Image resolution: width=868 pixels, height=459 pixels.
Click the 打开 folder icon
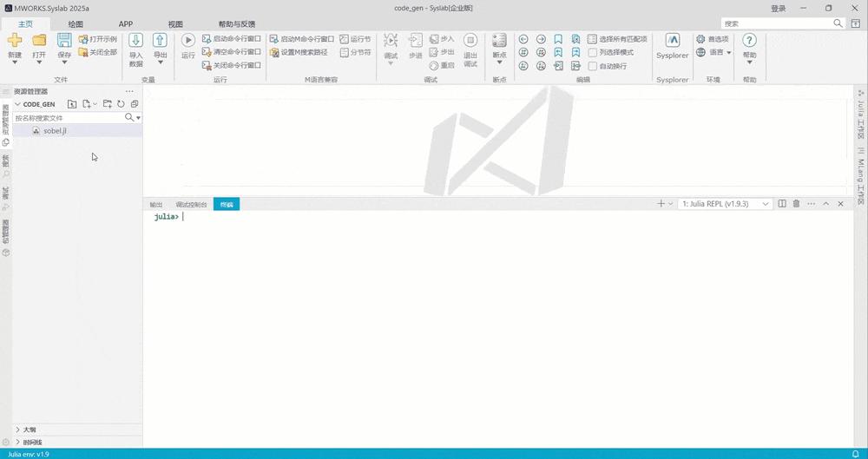point(39,41)
